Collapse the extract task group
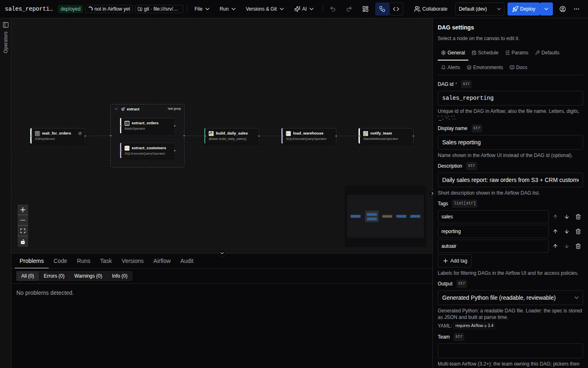The image size is (588, 368). click(116, 109)
